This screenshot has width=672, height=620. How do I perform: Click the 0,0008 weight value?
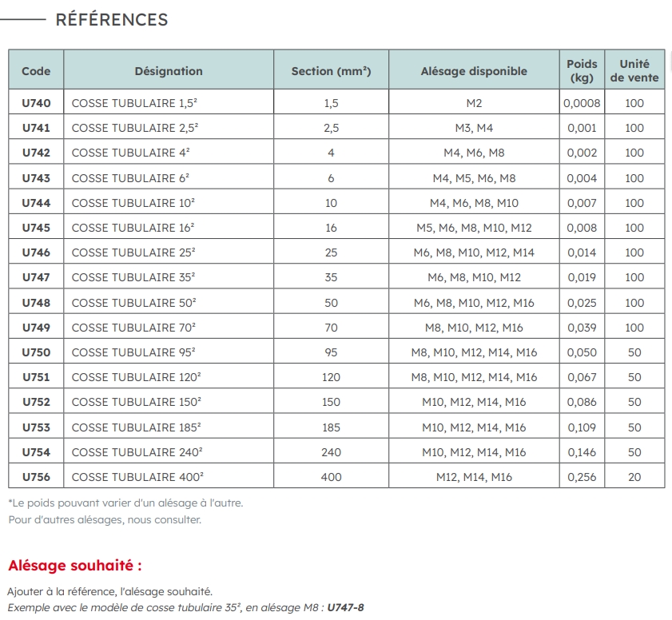point(582,103)
